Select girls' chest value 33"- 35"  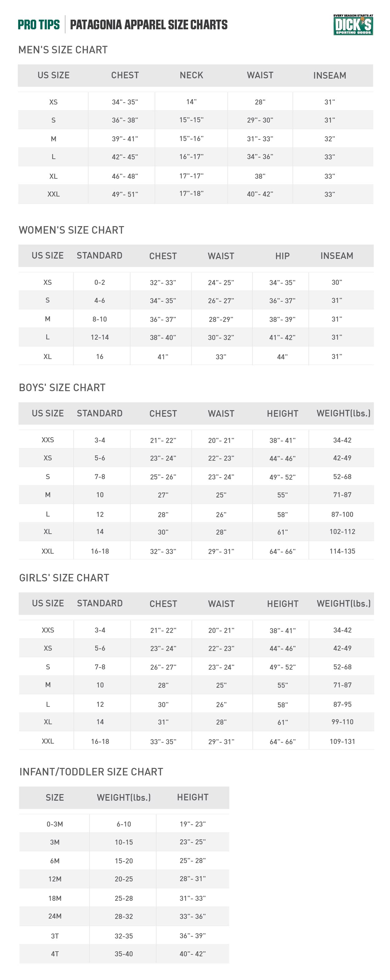pos(163,741)
